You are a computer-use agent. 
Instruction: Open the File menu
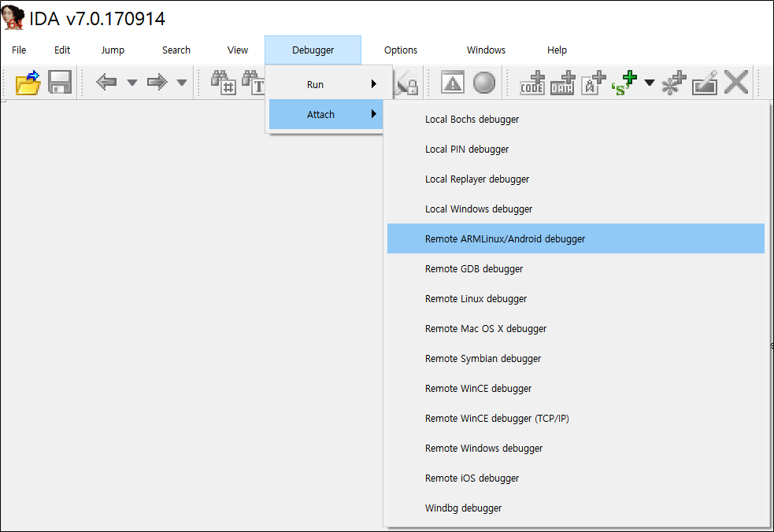point(19,50)
